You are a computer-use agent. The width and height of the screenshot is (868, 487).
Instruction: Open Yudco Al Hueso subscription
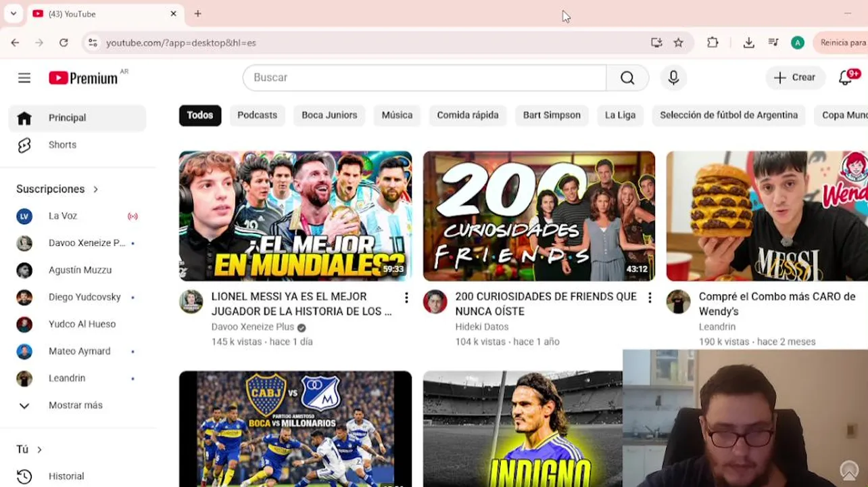[x=77, y=324]
